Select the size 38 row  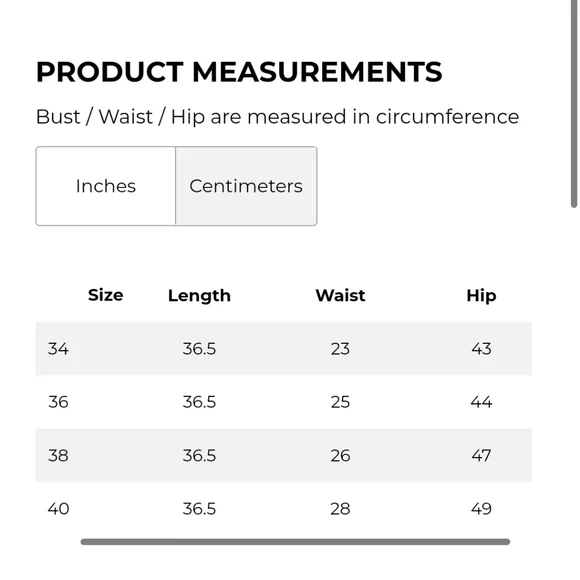click(x=284, y=455)
